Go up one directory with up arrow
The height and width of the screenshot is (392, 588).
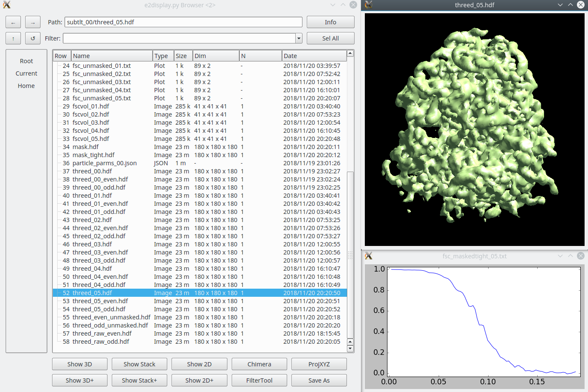point(13,38)
